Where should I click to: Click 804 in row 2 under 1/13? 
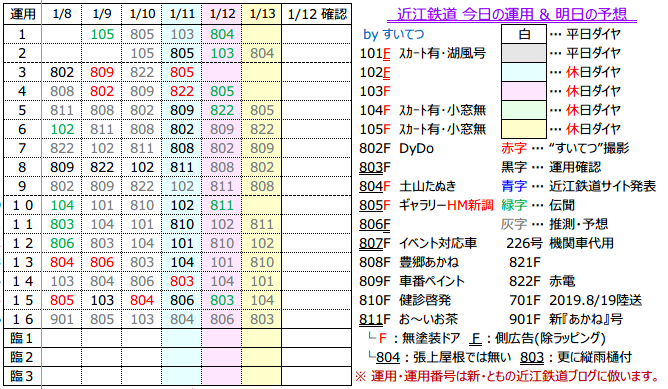click(262, 53)
